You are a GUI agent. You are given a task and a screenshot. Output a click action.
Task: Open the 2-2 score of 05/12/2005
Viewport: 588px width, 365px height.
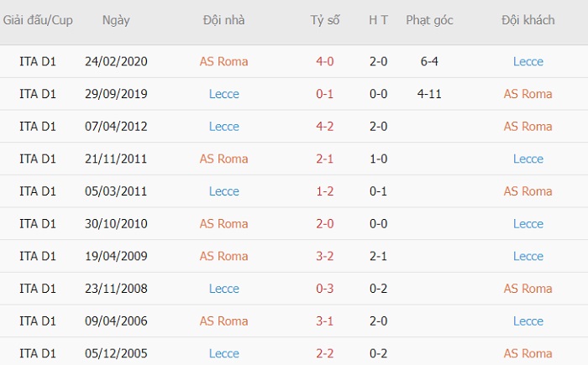(325, 353)
